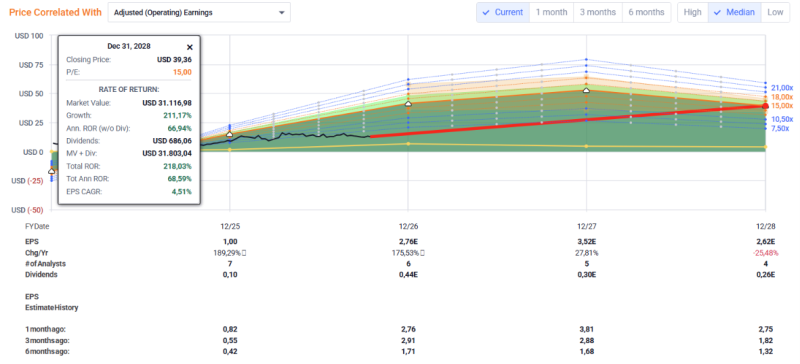Click the 12/27 dividend 0,30E
This screenshot has height=364, width=800.
point(586,275)
